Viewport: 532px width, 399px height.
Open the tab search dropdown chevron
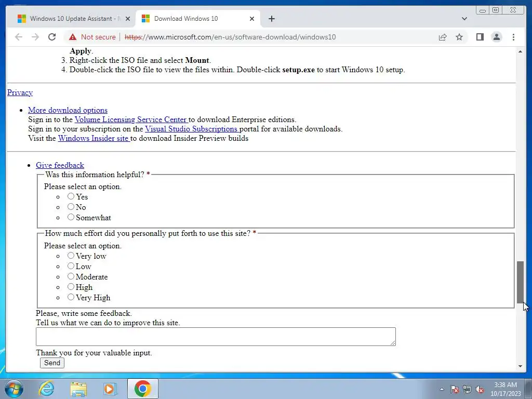(464, 19)
